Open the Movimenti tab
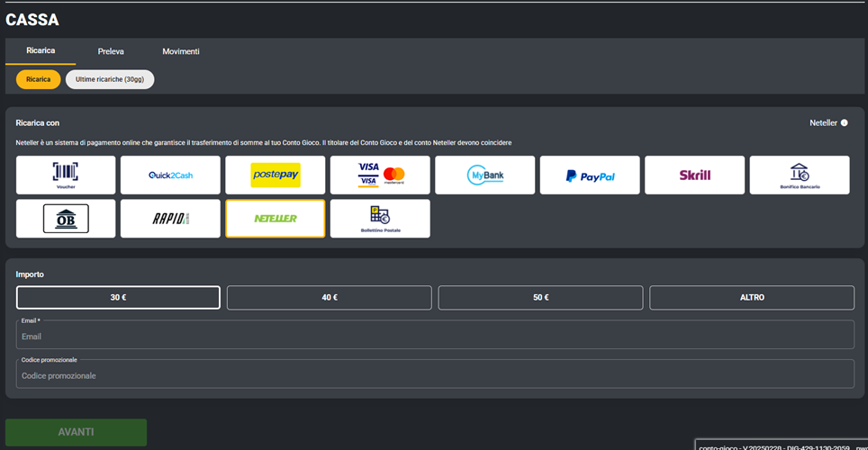The height and width of the screenshot is (450, 868). (x=181, y=51)
